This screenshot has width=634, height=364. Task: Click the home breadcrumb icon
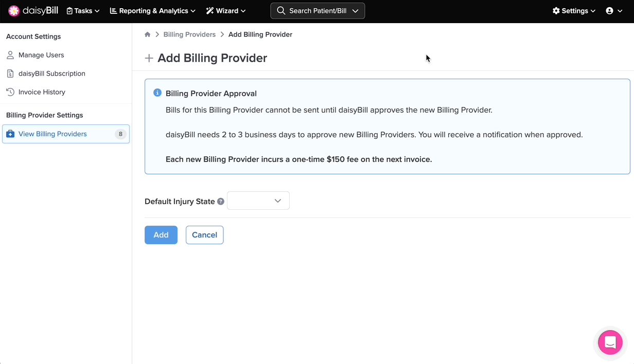[148, 34]
